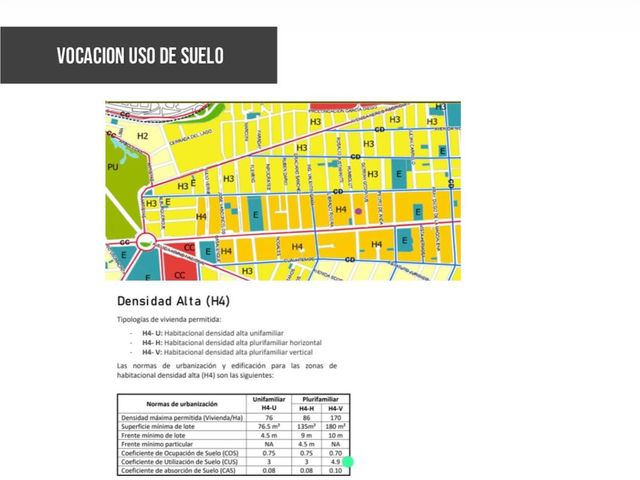Click the 'Densidad Alta (H4)' heading
640x480 pixels.
coord(173,301)
